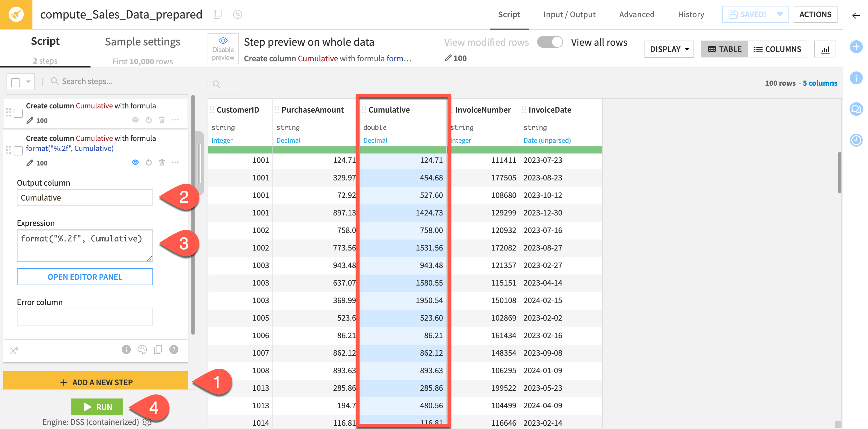Expand the select-all steps dropdown arrow
This screenshot has width=868, height=429.
coord(28,82)
